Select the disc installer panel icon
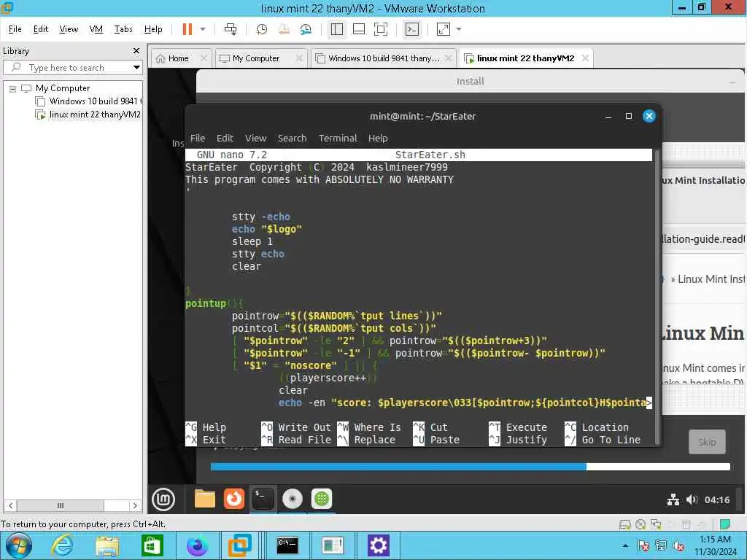Screen dimensions: 747x560 click(x=293, y=499)
